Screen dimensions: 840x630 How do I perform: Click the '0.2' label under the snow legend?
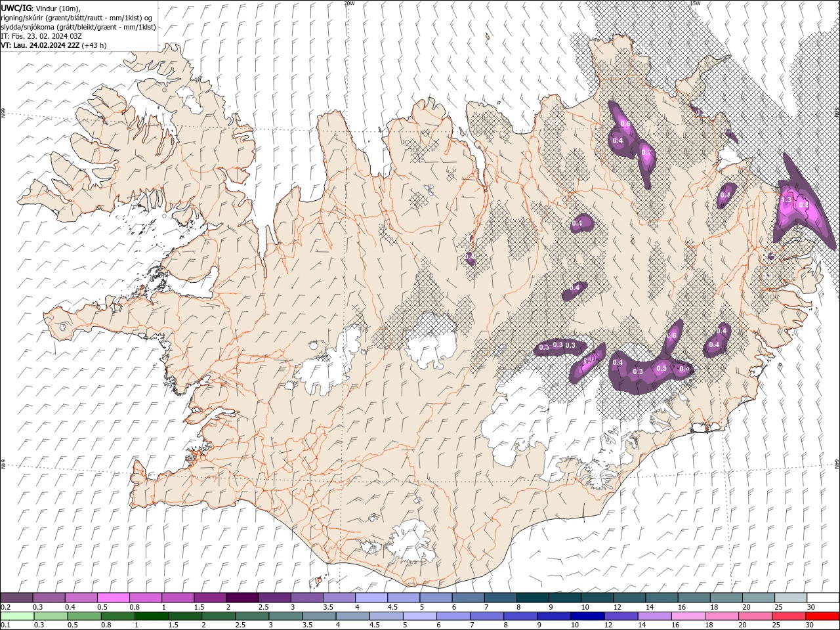[x=5, y=607]
